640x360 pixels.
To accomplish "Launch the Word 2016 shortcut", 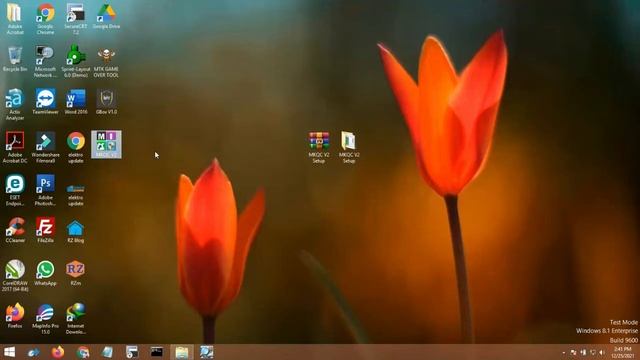I will 76,102.
